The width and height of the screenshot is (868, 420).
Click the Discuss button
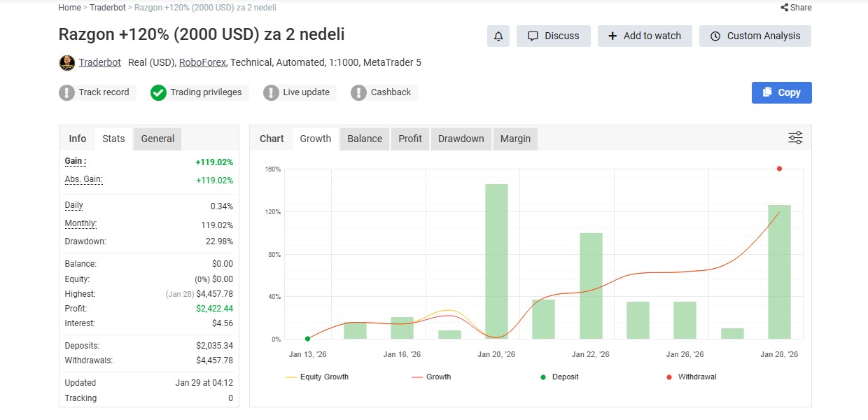click(554, 36)
